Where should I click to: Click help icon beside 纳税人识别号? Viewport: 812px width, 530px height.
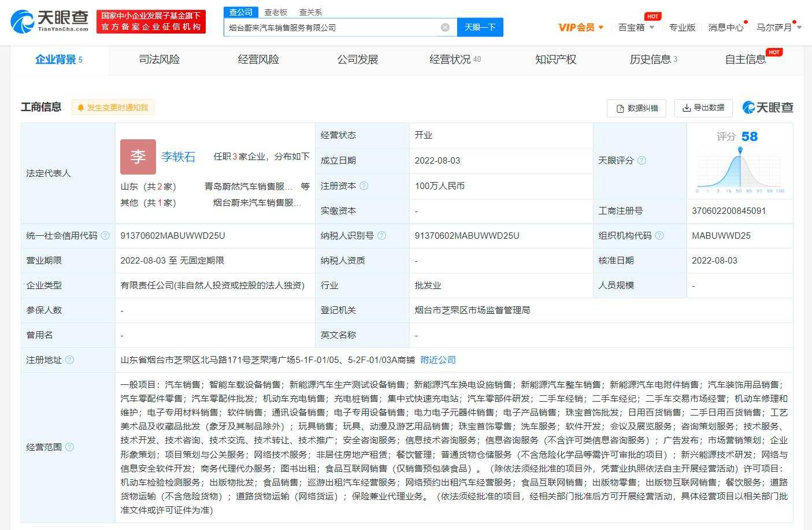381,235
